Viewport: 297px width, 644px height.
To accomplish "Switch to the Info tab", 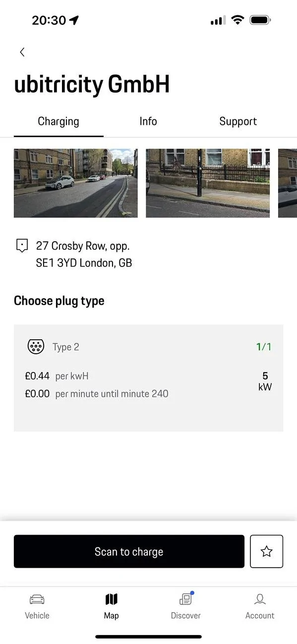I will (x=148, y=121).
